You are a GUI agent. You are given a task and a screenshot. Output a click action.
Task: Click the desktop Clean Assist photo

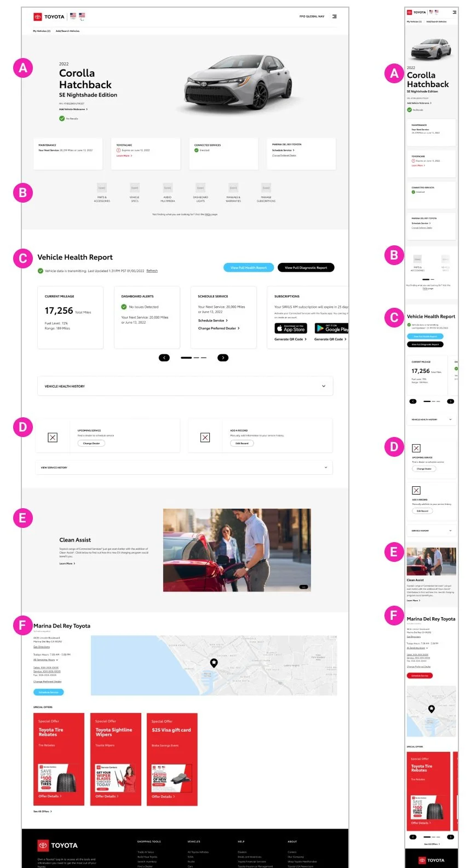click(x=237, y=550)
